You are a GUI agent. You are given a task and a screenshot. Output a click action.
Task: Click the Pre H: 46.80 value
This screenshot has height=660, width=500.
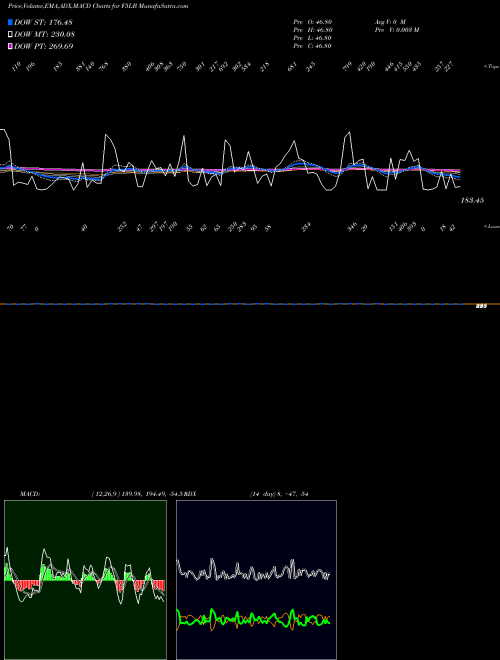tap(313, 30)
